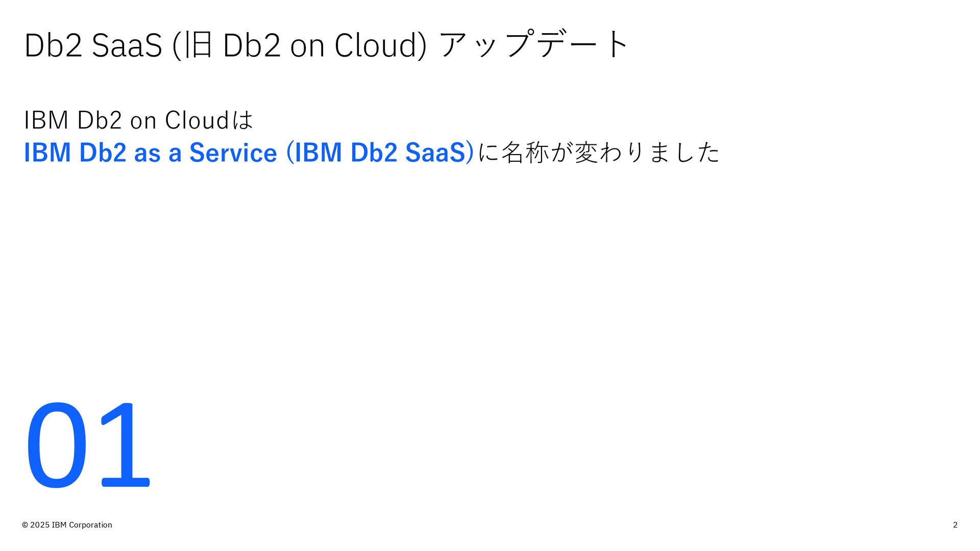The width and height of the screenshot is (980, 551).
Task: Click the "(旧 Db2 on Cloud)" parenthetical in title
Action: tap(299, 45)
